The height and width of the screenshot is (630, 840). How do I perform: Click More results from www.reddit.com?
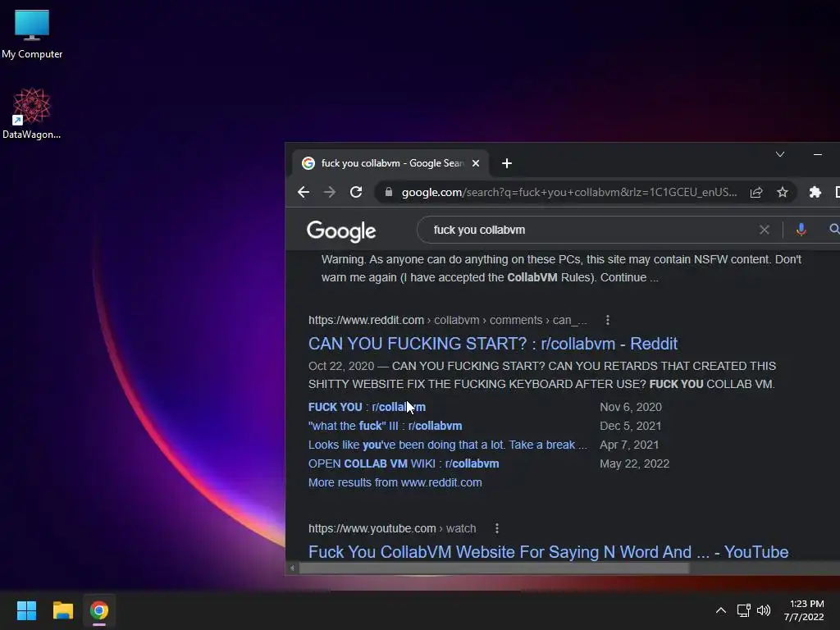click(395, 482)
